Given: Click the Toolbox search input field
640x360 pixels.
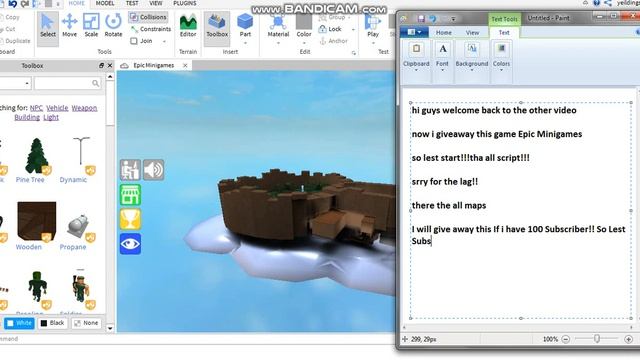Looking at the screenshot, I should [x=67, y=83].
